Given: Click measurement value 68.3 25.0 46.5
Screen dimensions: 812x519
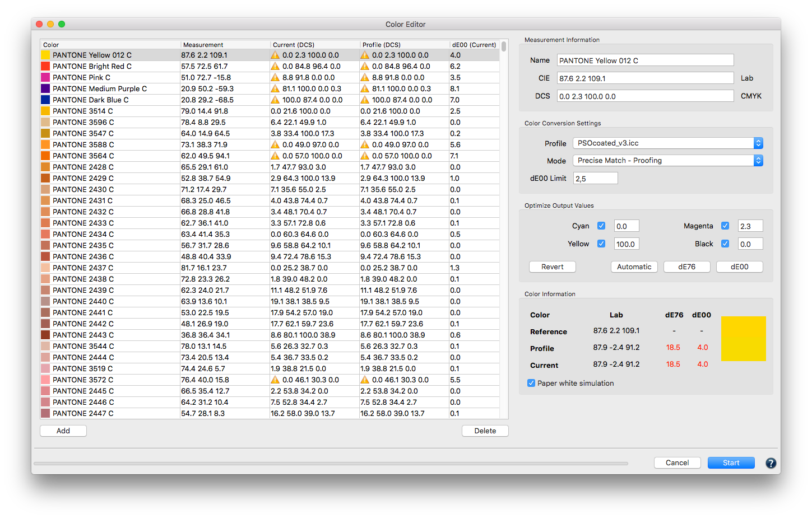Looking at the screenshot, I should pyautogui.click(x=206, y=200).
